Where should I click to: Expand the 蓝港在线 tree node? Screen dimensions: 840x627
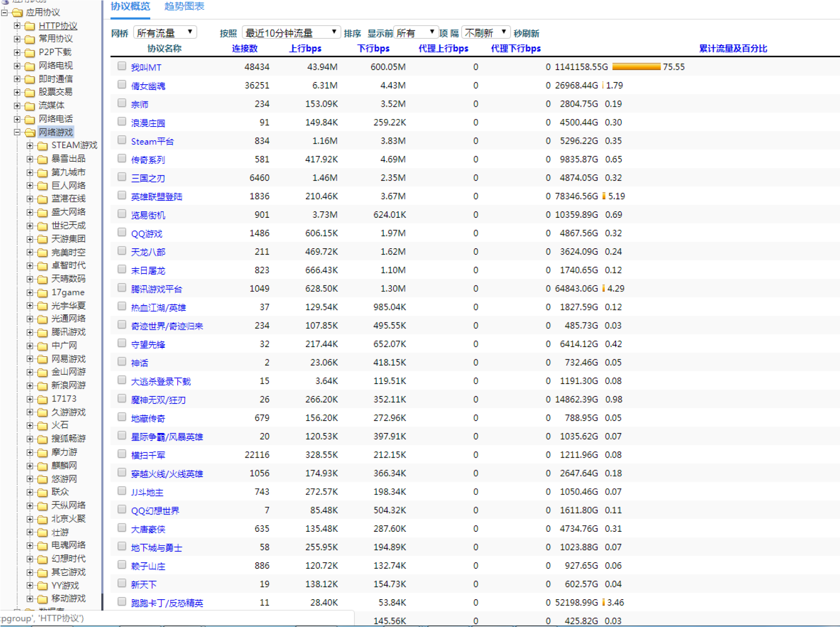(x=30, y=199)
